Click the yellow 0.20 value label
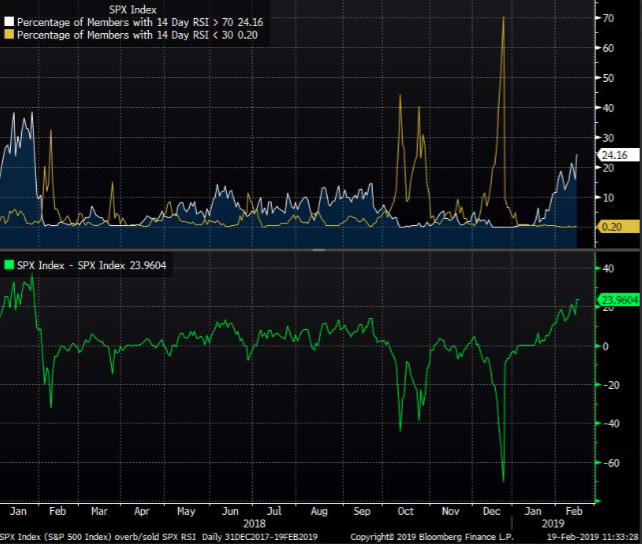642x544 pixels. click(x=611, y=227)
